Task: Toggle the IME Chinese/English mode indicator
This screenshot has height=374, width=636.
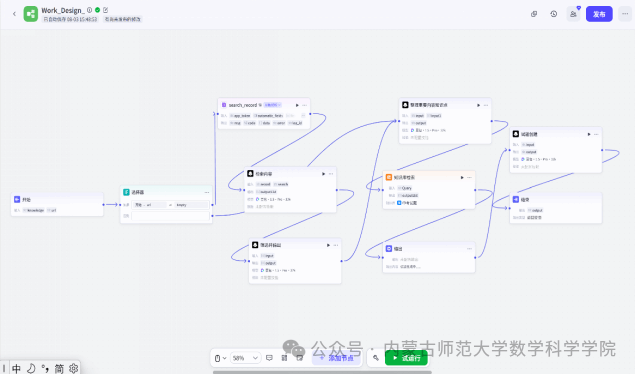Action: (16, 368)
